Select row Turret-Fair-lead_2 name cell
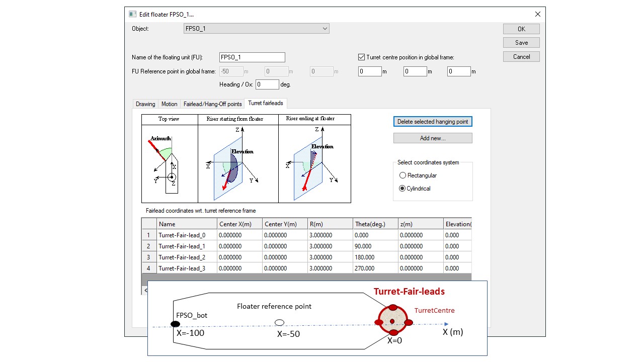The width and height of the screenshot is (644, 362). (x=187, y=257)
